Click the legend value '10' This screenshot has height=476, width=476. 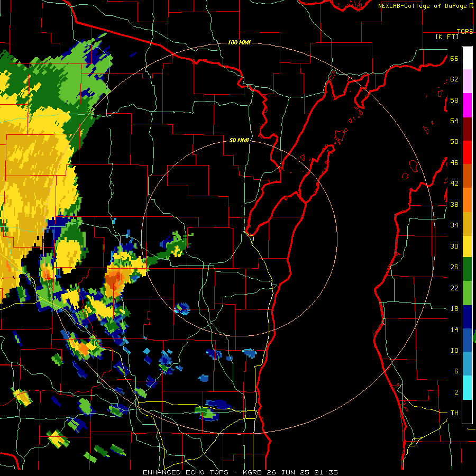click(x=454, y=350)
